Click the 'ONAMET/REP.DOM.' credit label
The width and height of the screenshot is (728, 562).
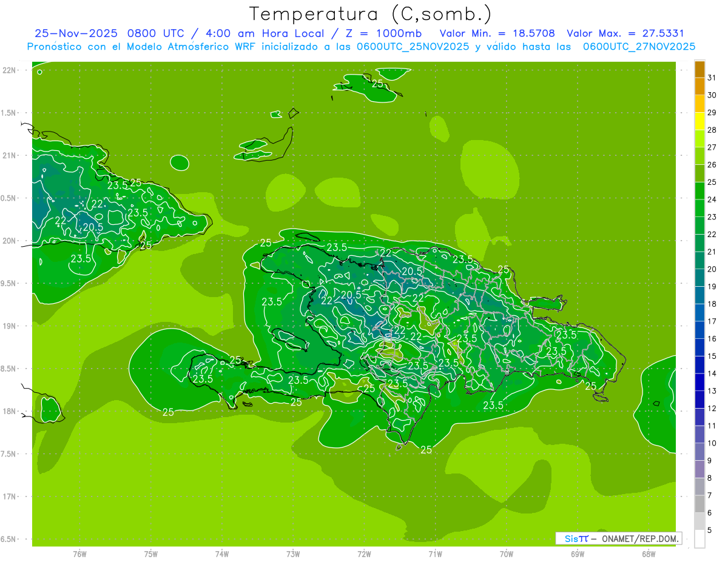point(640,539)
